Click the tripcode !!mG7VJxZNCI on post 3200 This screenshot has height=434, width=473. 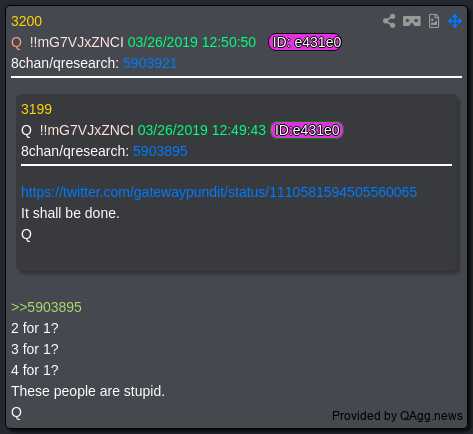[77, 42]
